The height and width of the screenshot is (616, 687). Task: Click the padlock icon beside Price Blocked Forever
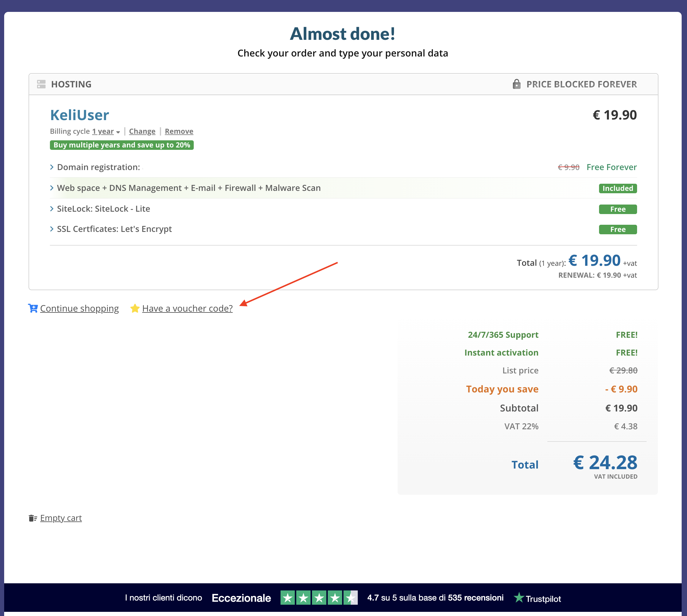coord(516,84)
